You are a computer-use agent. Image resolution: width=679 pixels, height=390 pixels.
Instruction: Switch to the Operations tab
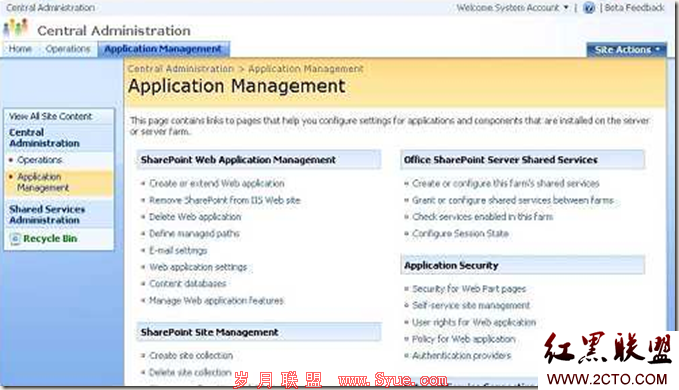pyautogui.click(x=68, y=49)
